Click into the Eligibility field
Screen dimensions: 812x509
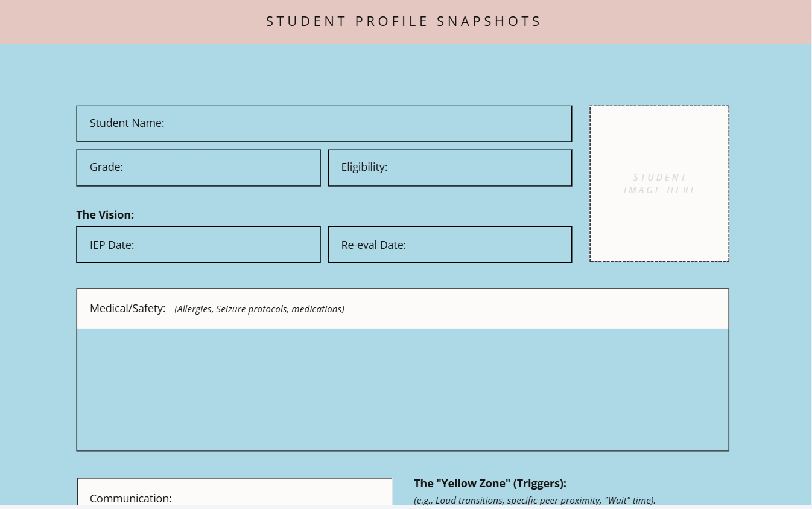pos(450,168)
